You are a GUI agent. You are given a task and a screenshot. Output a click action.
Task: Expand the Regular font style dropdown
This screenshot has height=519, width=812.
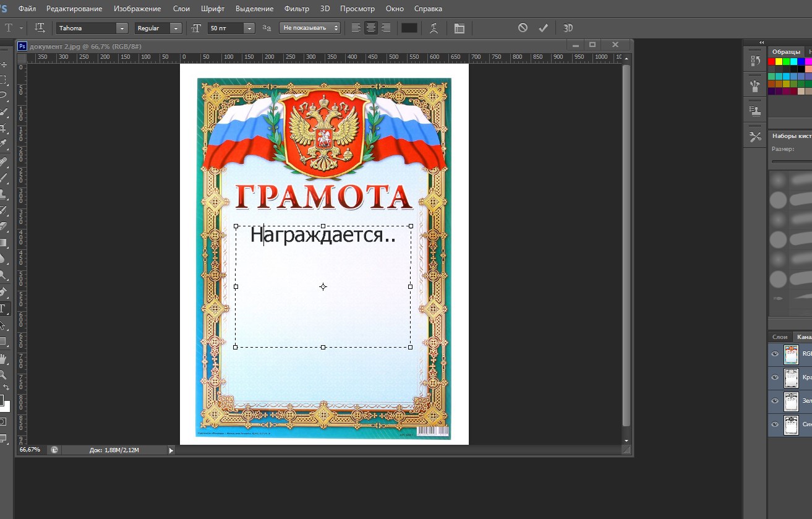coord(176,28)
